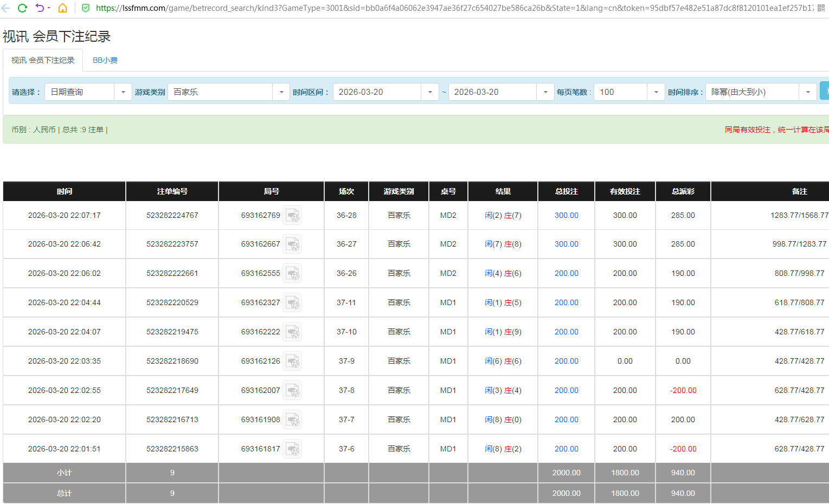Open video replay for round 693162555
Screen dimensions: 829x504
(x=293, y=274)
